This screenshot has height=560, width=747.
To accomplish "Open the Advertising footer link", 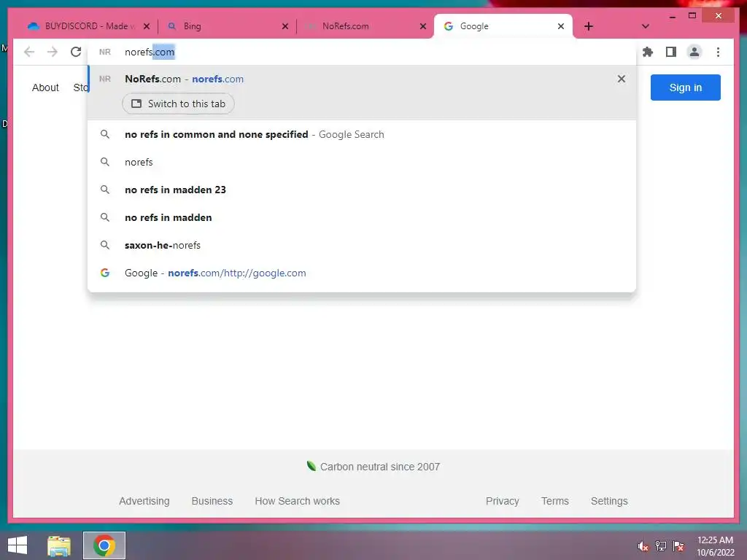I will tap(144, 501).
